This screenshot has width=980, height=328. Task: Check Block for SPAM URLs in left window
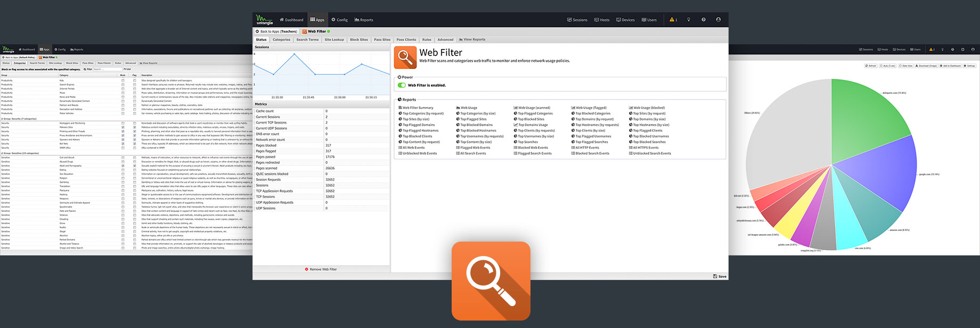pyautogui.click(x=123, y=148)
